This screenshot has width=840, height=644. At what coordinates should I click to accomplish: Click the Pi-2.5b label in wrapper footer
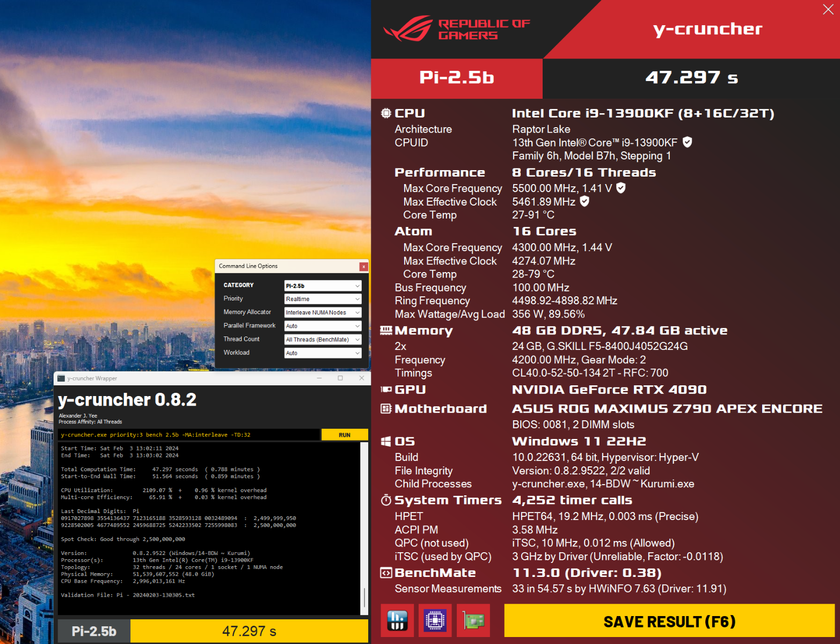click(x=94, y=631)
